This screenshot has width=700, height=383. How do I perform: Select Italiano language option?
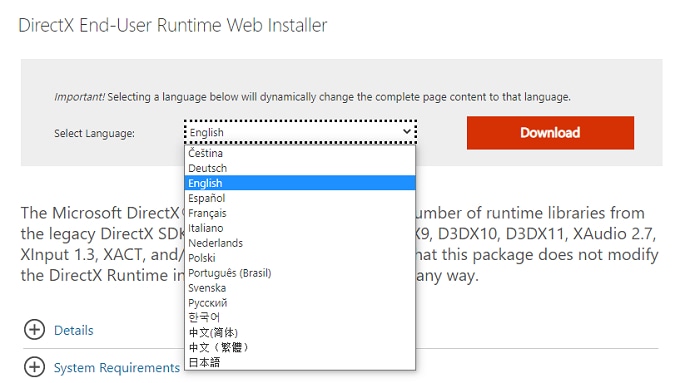tap(300, 228)
